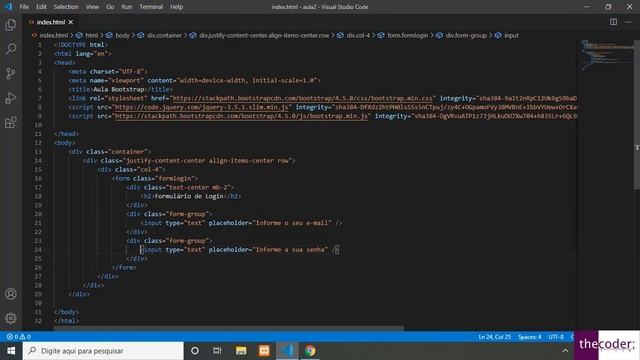The width and height of the screenshot is (640, 360).
Task: Click the VS Code logo icon
Action: 8,7
